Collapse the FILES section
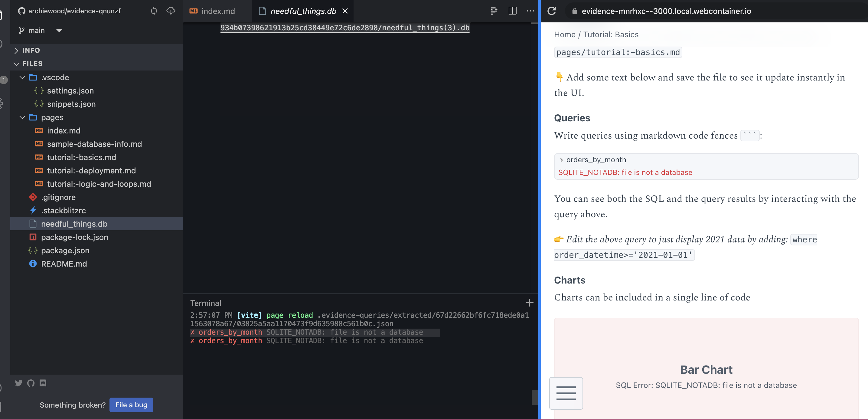This screenshot has height=420, width=868. [x=17, y=63]
